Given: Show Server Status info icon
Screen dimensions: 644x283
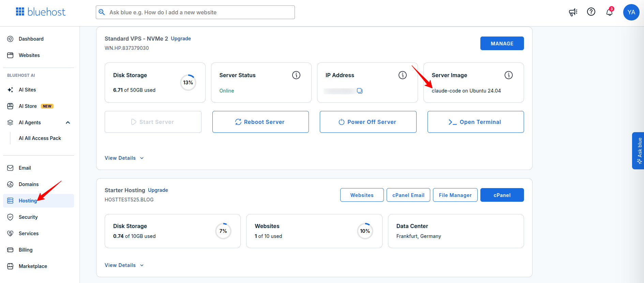Looking at the screenshot, I should 296,75.
